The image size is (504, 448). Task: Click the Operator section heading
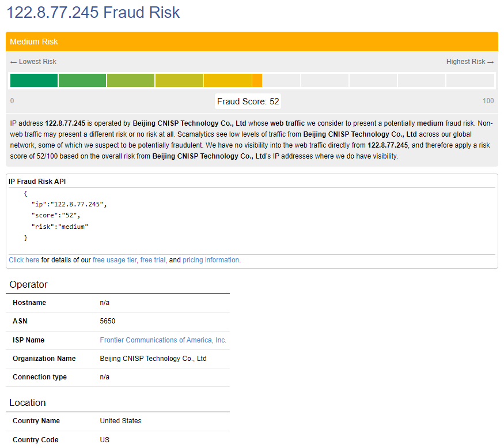(28, 284)
